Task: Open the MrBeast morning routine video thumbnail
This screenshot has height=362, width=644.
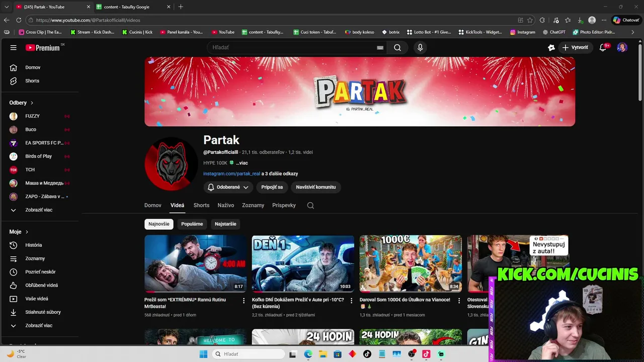Action: click(195, 264)
